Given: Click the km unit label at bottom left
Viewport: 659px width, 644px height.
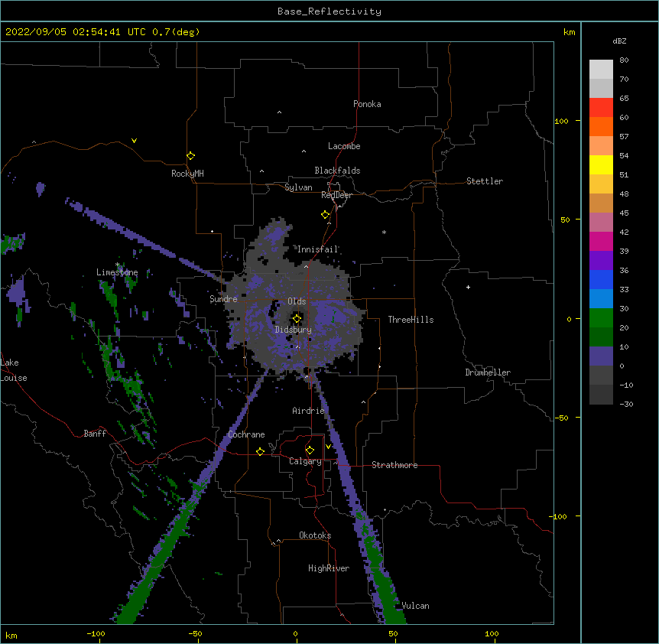Looking at the screenshot, I should [x=11, y=635].
